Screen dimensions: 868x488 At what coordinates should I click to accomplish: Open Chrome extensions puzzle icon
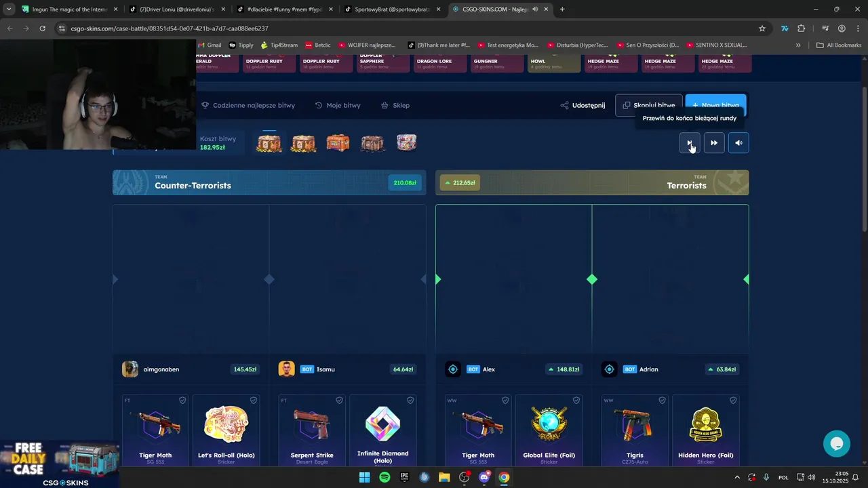[802, 28]
